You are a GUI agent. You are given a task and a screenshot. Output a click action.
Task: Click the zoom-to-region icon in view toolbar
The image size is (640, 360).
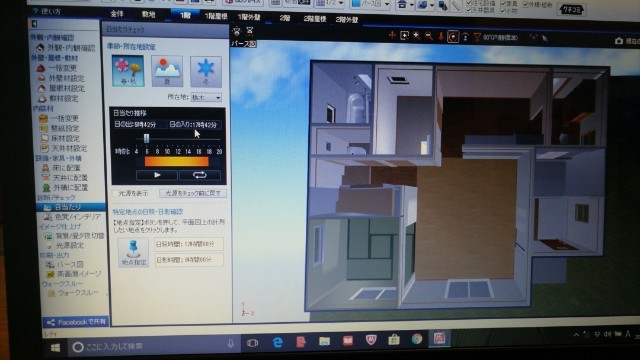pyautogui.click(x=404, y=36)
